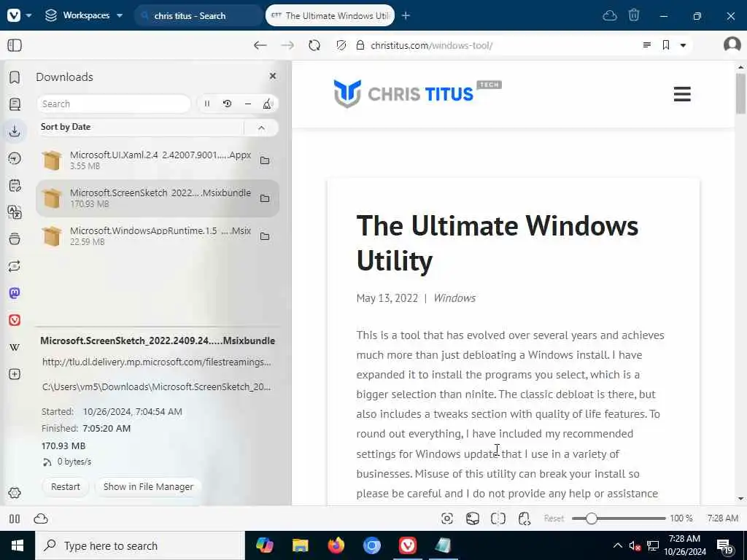Open a new tab with plus button
747x560 pixels.
[406, 16]
